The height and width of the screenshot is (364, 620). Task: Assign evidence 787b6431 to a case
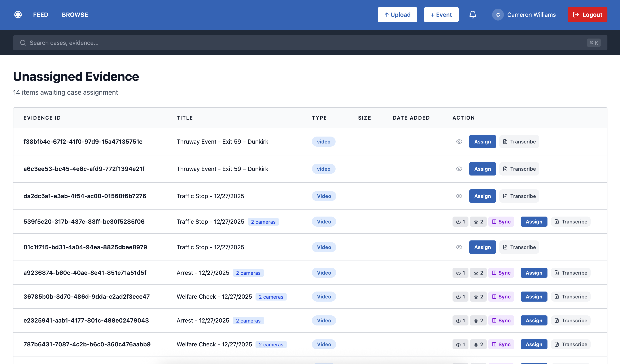(x=534, y=344)
